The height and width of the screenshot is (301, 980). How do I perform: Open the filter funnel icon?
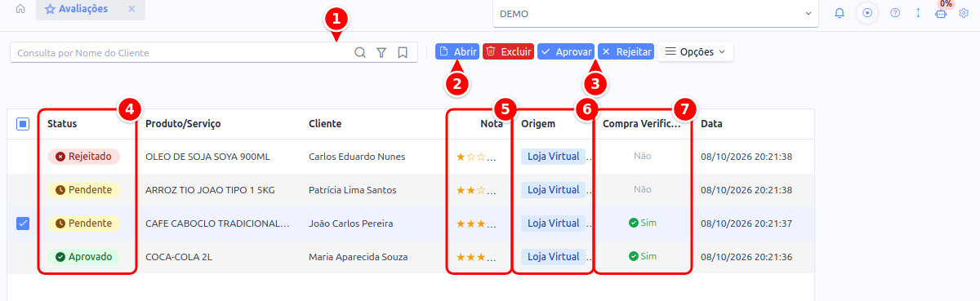click(381, 52)
